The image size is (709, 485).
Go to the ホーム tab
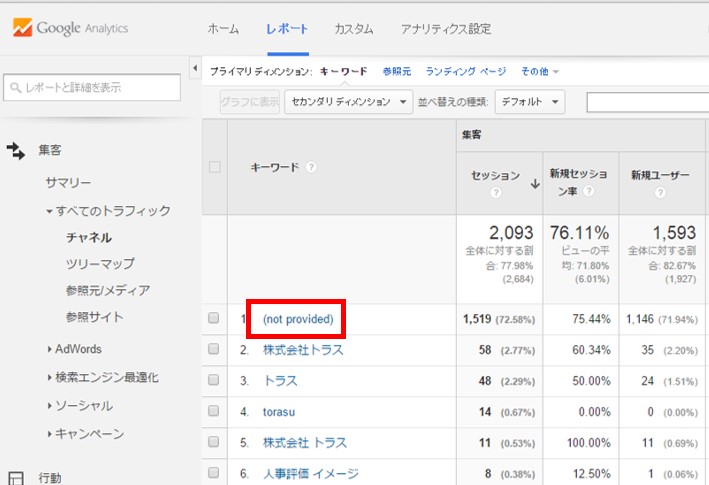coord(223,29)
